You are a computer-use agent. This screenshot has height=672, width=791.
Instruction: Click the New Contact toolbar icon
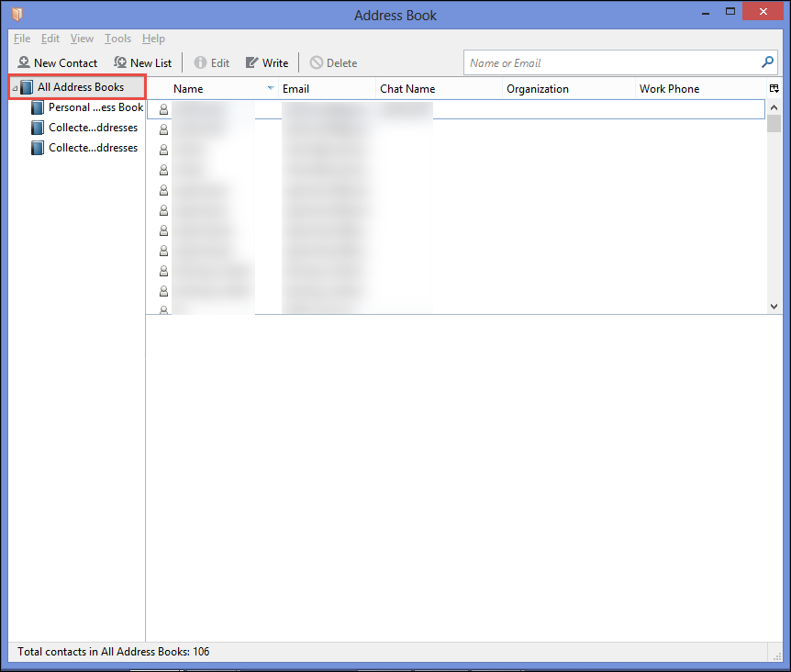[24, 62]
